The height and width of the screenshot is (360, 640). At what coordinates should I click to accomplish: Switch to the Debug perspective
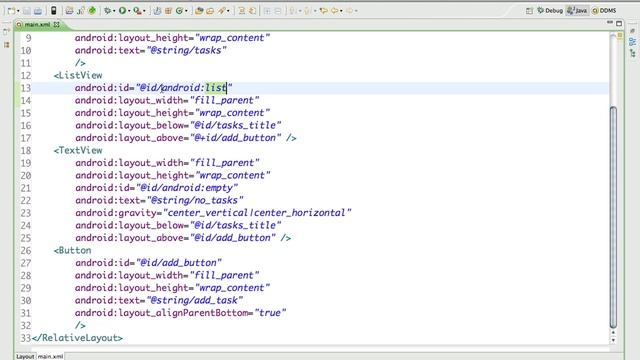[550, 11]
